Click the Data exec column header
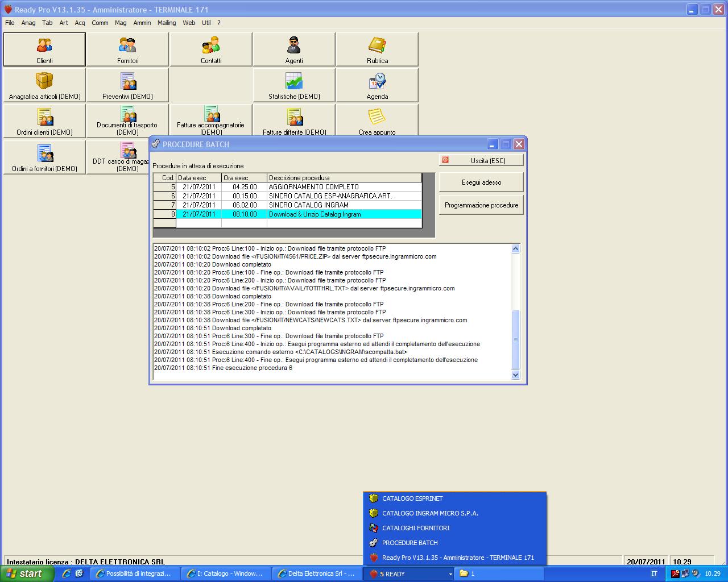The width and height of the screenshot is (728, 582). 198,178
